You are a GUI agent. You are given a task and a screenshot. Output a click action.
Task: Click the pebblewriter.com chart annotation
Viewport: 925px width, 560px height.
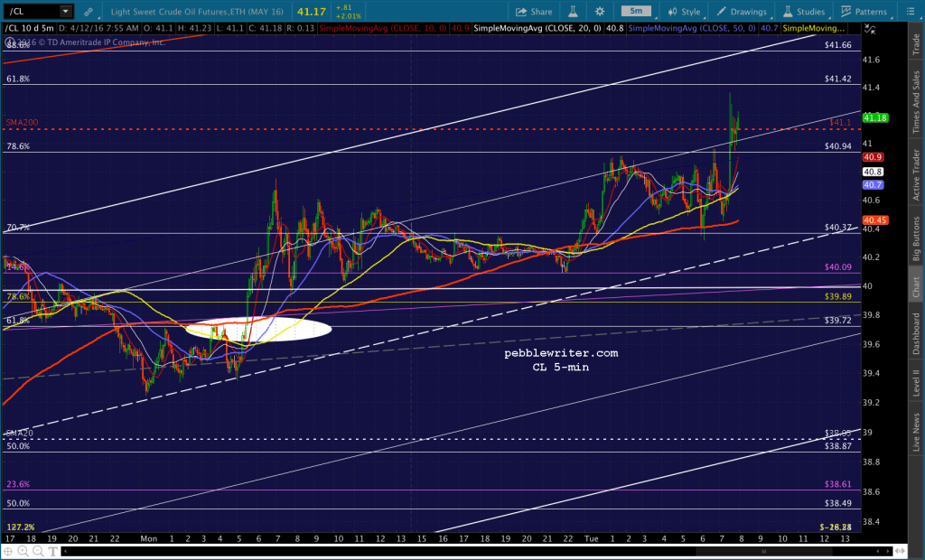(x=561, y=353)
